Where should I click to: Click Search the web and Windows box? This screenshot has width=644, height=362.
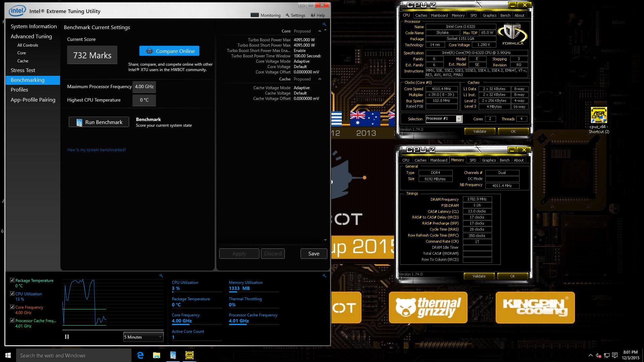click(x=74, y=355)
